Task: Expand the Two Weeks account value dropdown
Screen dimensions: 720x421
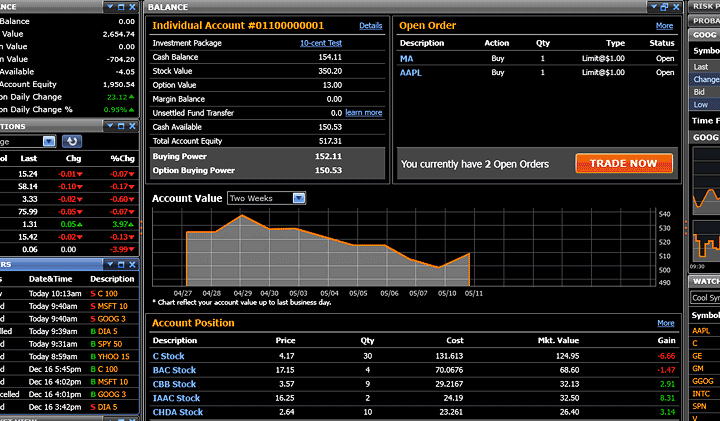Action: tap(299, 198)
